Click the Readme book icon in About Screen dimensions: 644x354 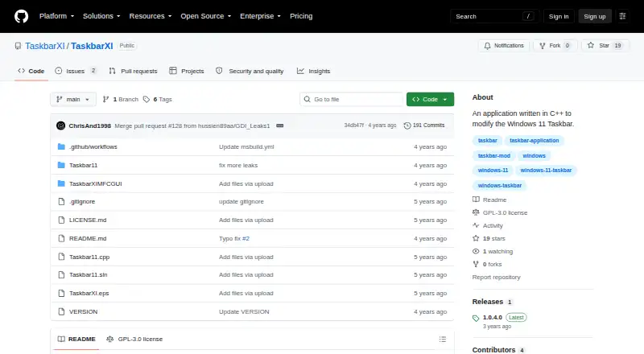click(x=476, y=200)
